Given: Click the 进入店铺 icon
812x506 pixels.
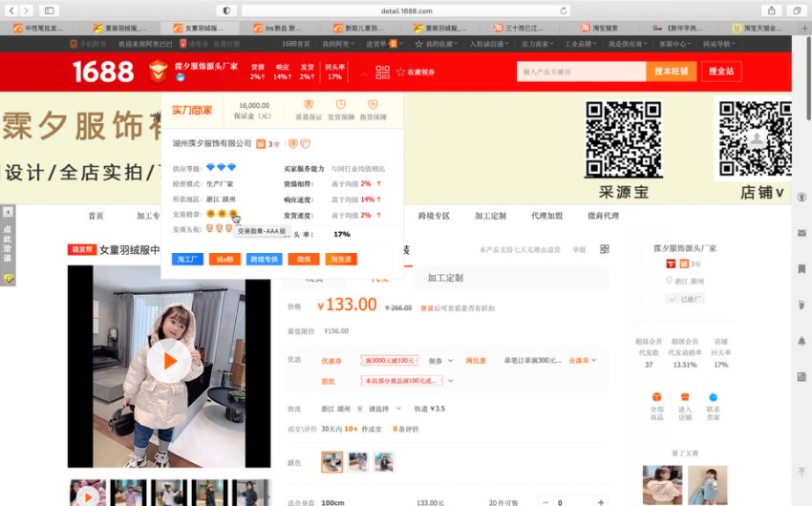Looking at the screenshot, I should [685, 402].
